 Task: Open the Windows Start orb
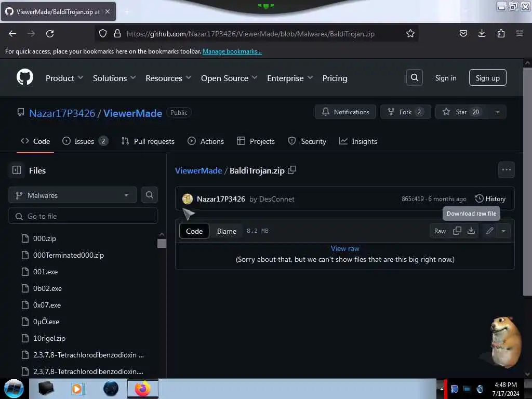click(x=14, y=389)
